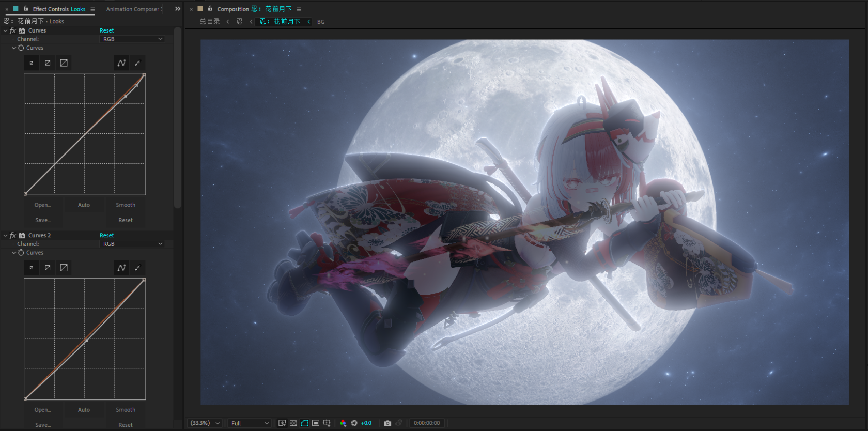Click Open... button under Curves 2 graph

pos(43,410)
